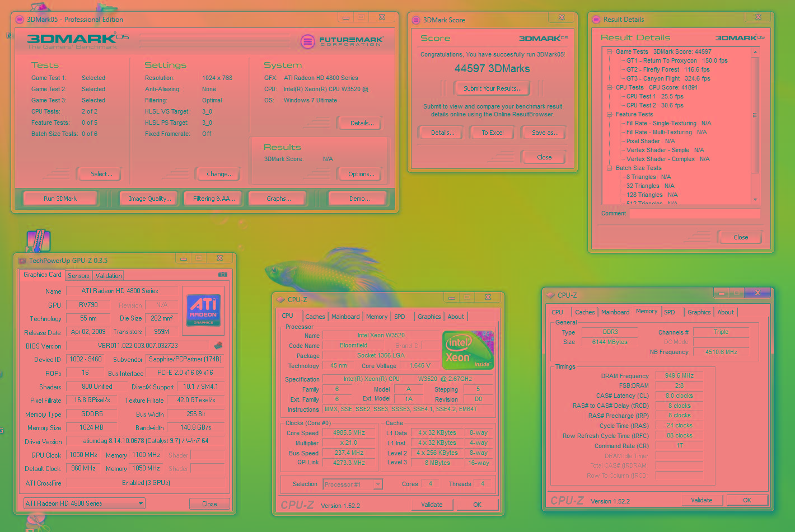
Task: Click the Run 3DMark button
Action: (60, 199)
